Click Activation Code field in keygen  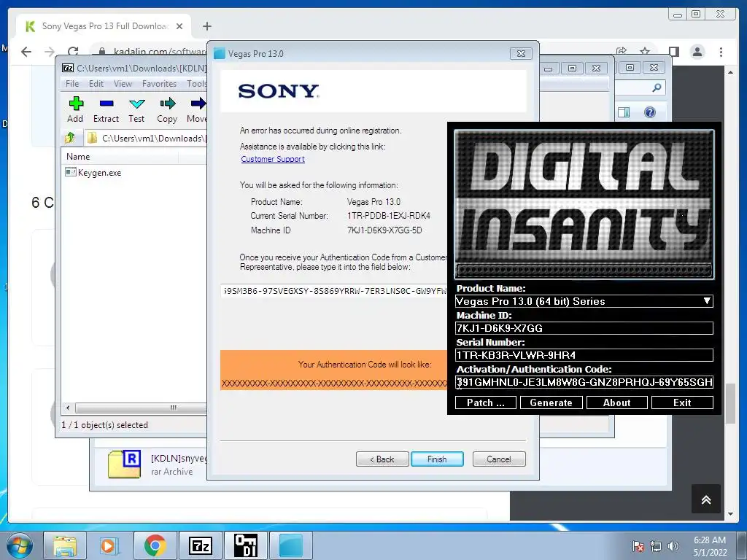tap(584, 382)
